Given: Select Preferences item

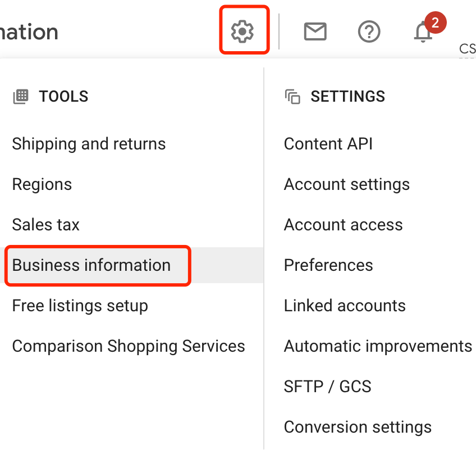Looking at the screenshot, I should [x=328, y=265].
